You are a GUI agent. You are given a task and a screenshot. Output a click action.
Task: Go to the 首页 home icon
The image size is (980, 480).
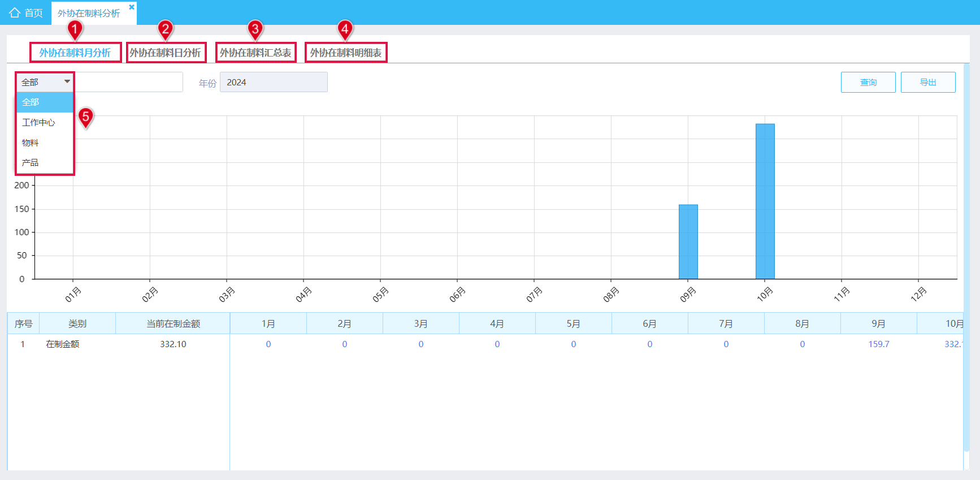click(x=15, y=12)
